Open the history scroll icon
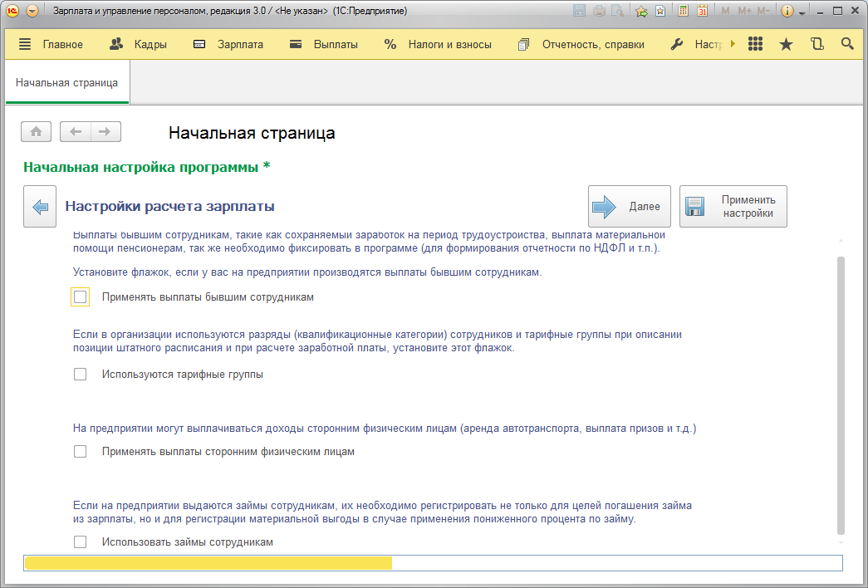868x588 pixels. [817, 44]
